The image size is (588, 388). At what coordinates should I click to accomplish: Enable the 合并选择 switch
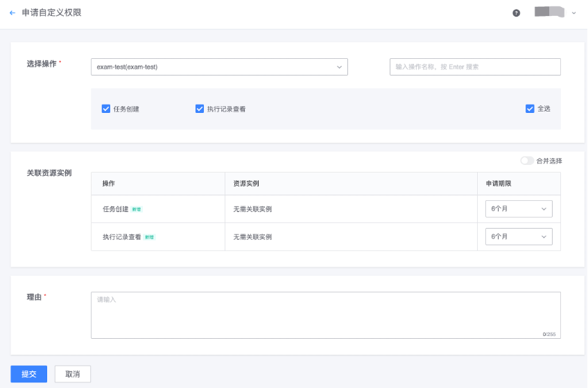pos(527,161)
